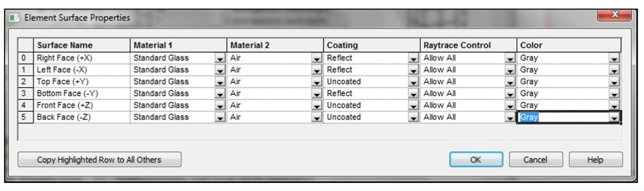This screenshot has height=191, width=644.
Task: Confirm with the OK button
Action: click(x=476, y=160)
